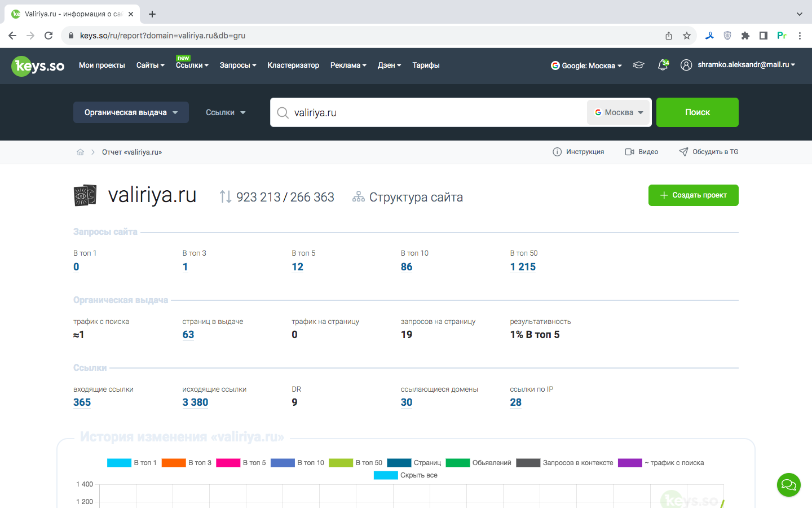
Task: Open the Кластеризатор tool
Action: 293,65
